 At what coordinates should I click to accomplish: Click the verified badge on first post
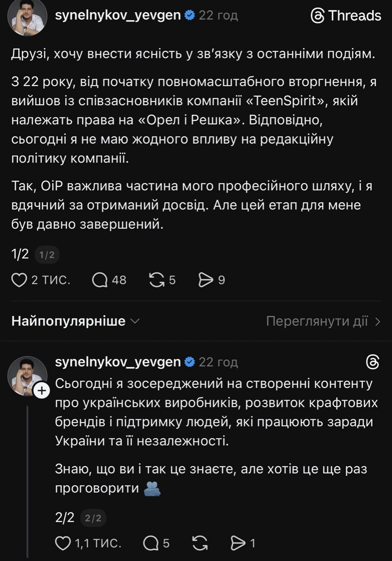pos(189,15)
